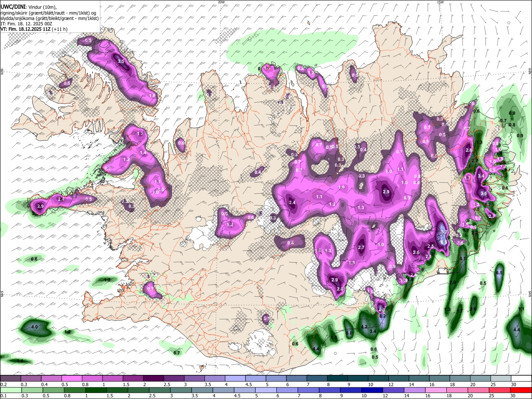The height and width of the screenshot is (399, 532).
Task: Click the '4.4' value on the southeast offshore patch
Action: tap(517, 330)
